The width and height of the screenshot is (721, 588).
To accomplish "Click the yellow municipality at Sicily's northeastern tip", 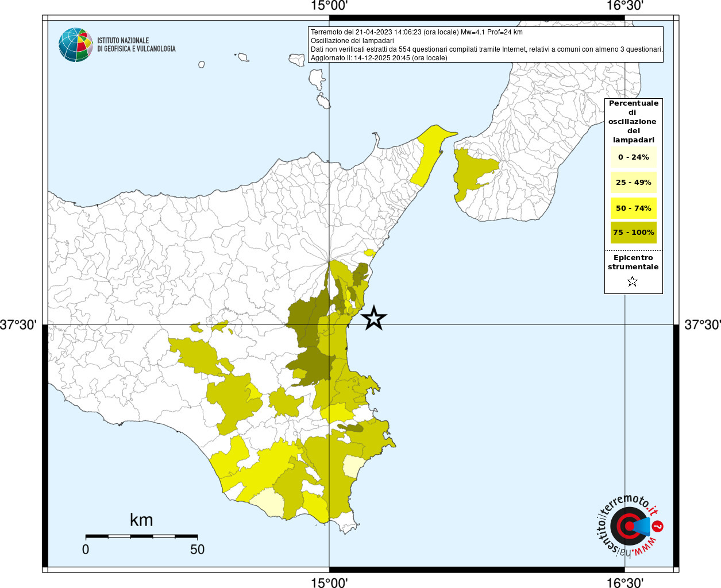I will (x=431, y=154).
